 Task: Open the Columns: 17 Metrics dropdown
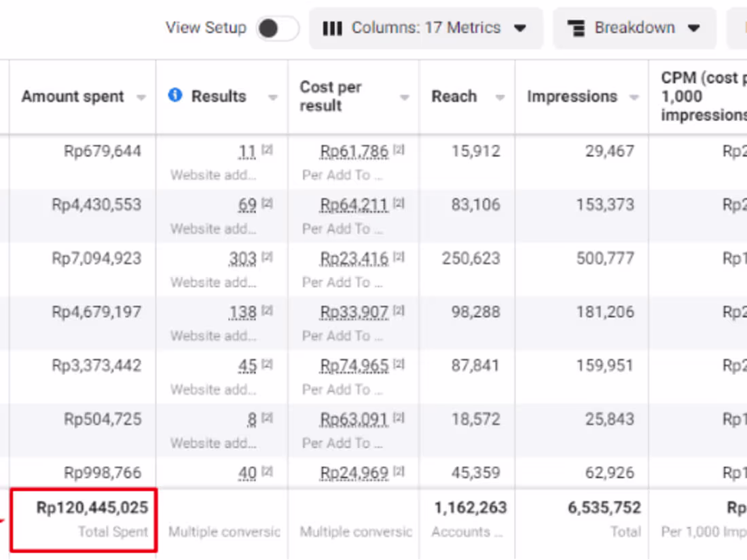tap(426, 29)
